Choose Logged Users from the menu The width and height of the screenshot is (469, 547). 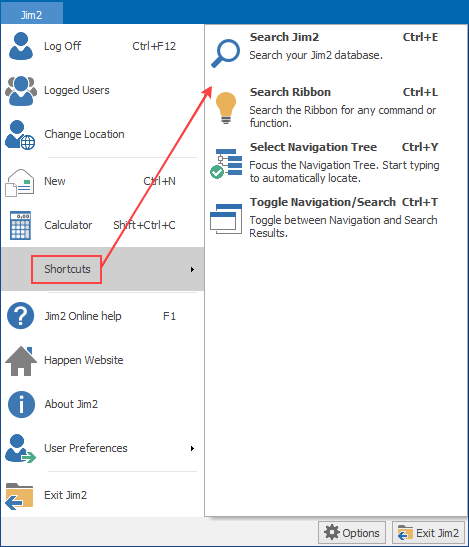click(x=103, y=90)
